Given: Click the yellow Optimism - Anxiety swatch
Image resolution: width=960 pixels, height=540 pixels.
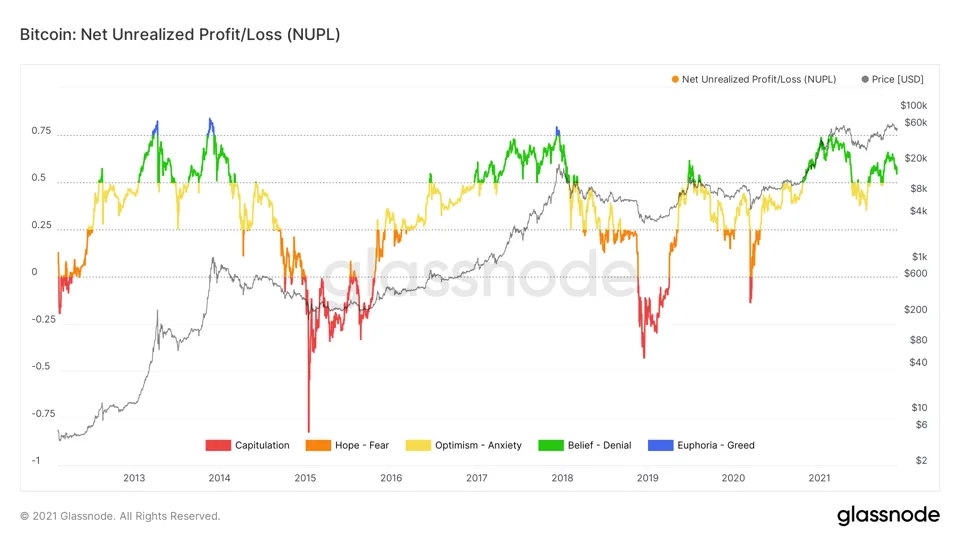Looking at the screenshot, I should tap(418, 446).
